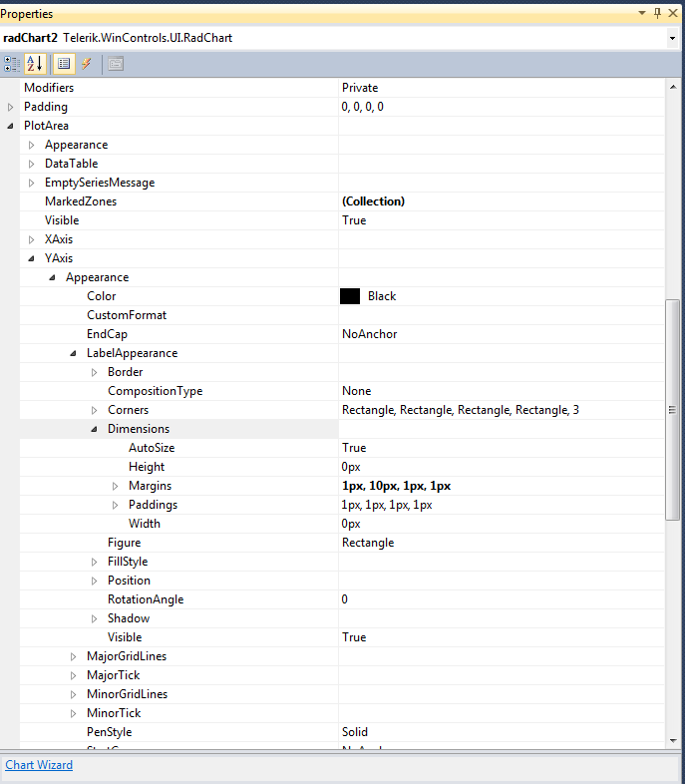Select the RotationAngle property label
The width and height of the screenshot is (685, 784).
146,599
